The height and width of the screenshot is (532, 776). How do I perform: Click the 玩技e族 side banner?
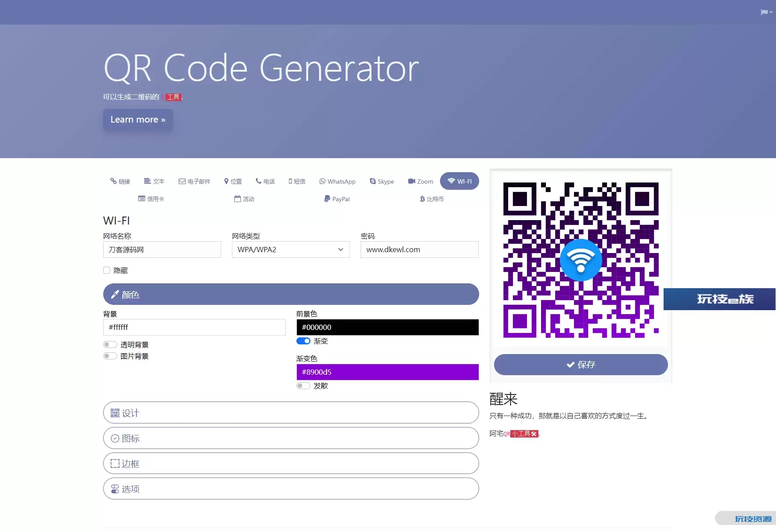(x=719, y=299)
